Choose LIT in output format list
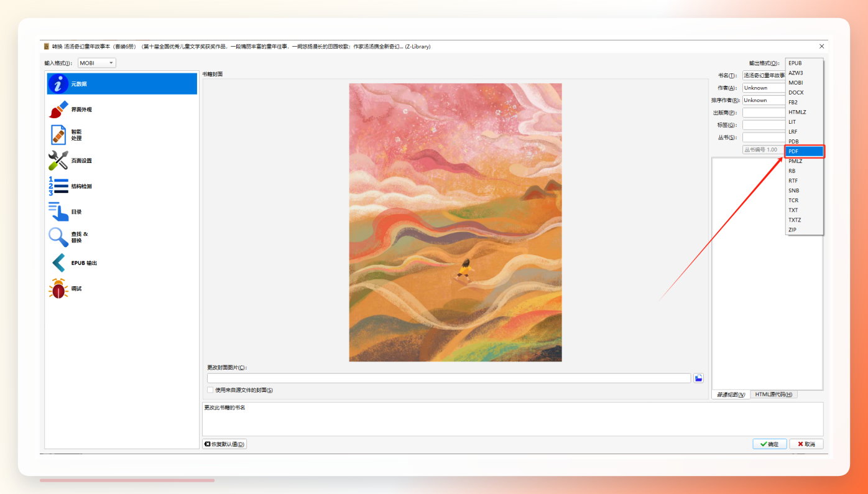The image size is (868, 494). (805, 122)
